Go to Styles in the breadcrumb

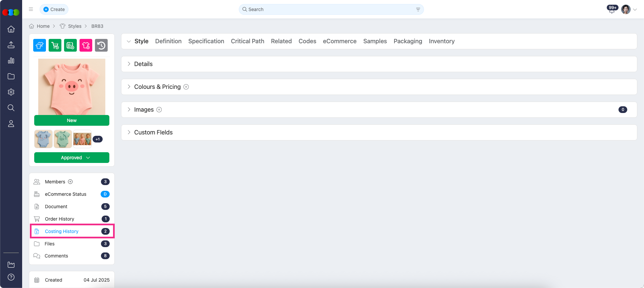point(74,26)
